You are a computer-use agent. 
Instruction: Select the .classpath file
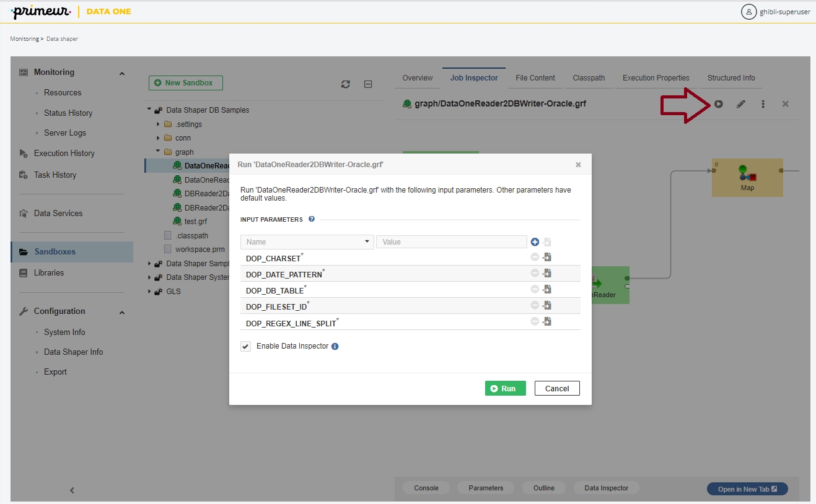click(x=192, y=236)
